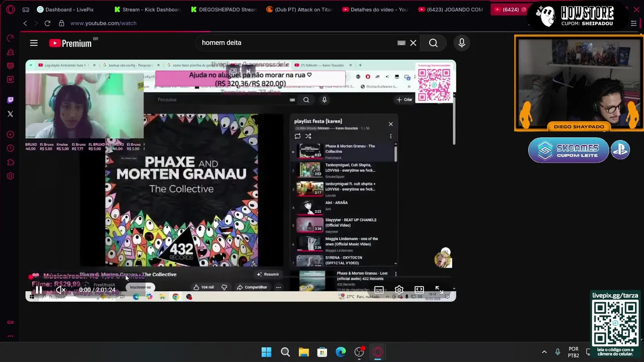Image resolution: width=644 pixels, height=362 pixels.
Task: Switch to Stream - Kick Dashboard tab
Action: click(147, 10)
